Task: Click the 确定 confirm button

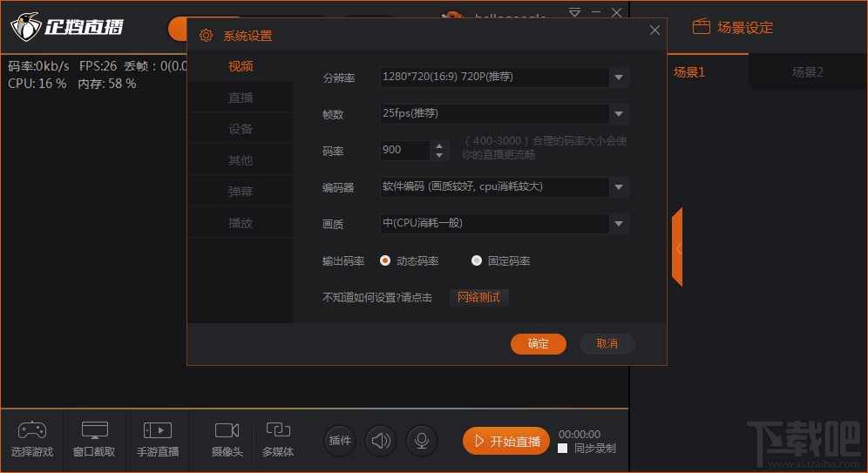Action: click(538, 343)
